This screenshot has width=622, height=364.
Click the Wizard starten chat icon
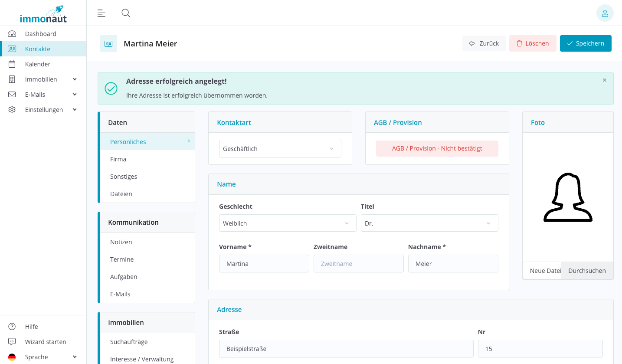pyautogui.click(x=12, y=342)
